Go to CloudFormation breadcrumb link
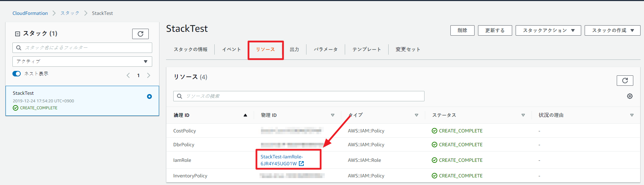This screenshot has width=644, height=185. tap(30, 13)
